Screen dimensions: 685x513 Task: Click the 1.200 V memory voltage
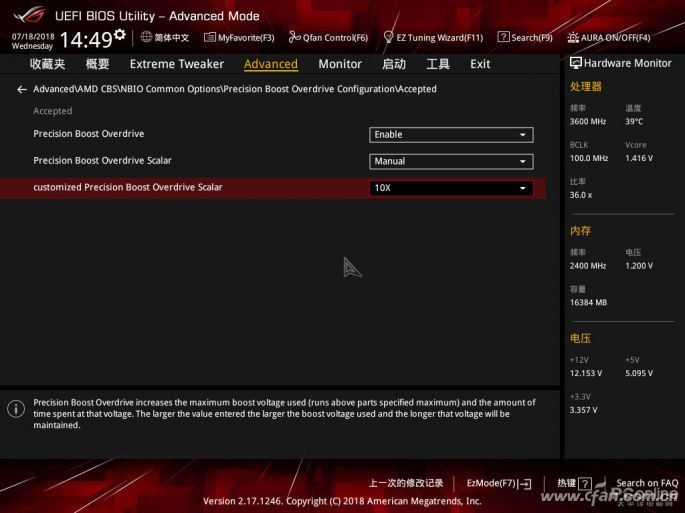tap(639, 266)
